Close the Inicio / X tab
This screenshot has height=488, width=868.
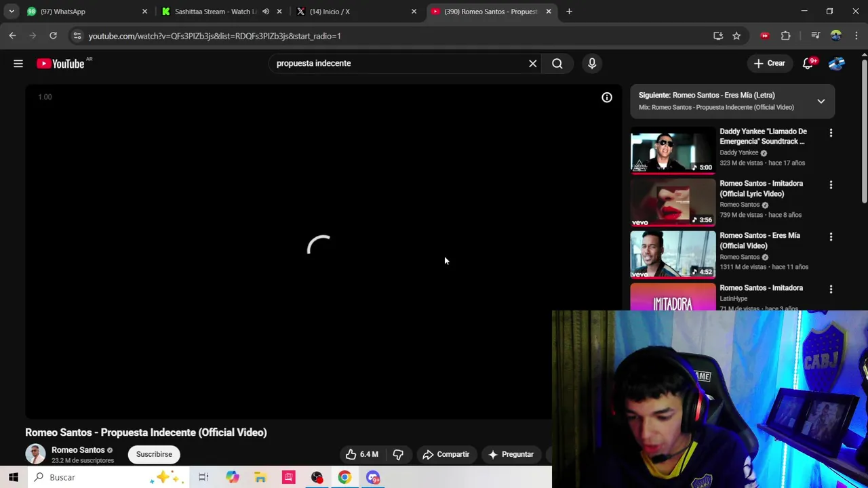point(414,12)
